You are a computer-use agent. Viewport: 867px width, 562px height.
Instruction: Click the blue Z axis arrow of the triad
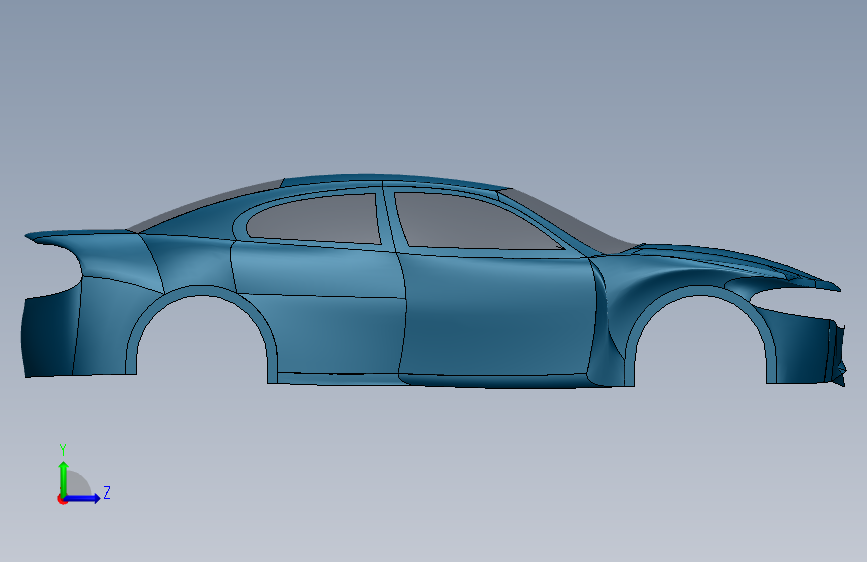(x=83, y=498)
